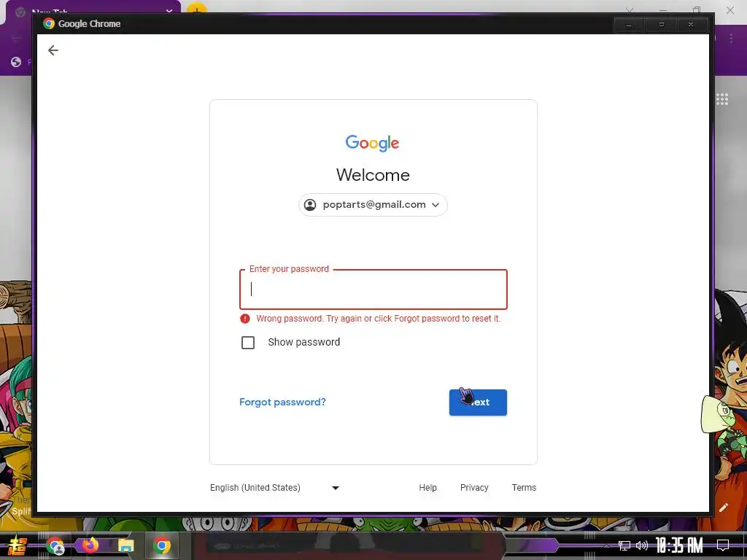The image size is (747, 560).
Task: Submit with the blue Next button
Action: pyautogui.click(x=478, y=402)
